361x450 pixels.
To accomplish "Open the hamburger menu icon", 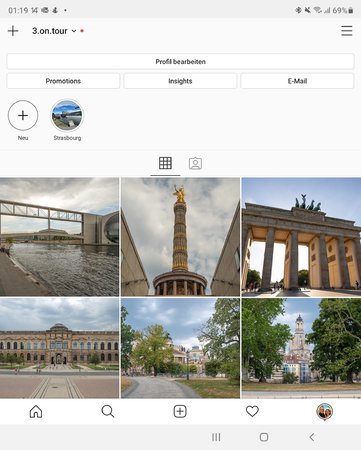I will tap(347, 31).
